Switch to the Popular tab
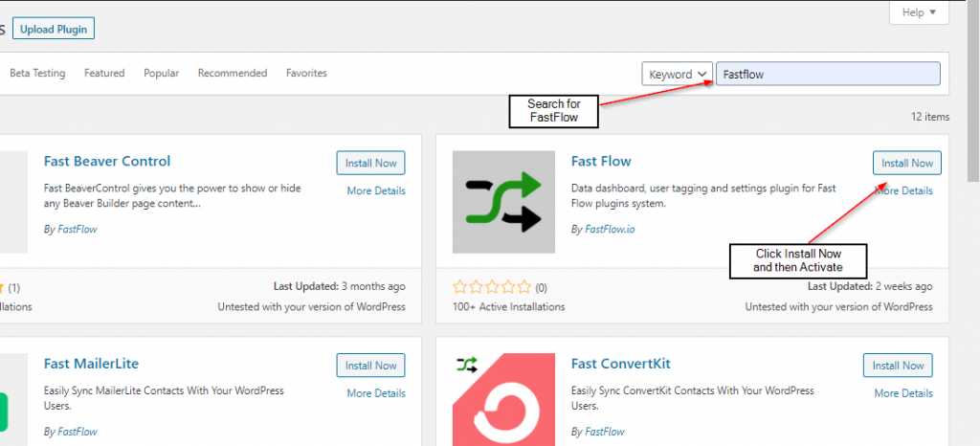The height and width of the screenshot is (446, 980). (x=161, y=73)
